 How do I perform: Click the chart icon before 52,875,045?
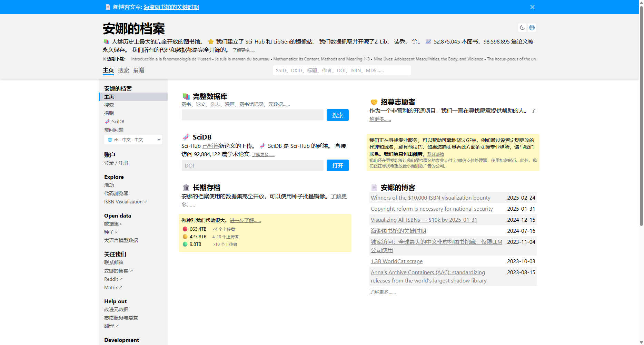point(428,41)
